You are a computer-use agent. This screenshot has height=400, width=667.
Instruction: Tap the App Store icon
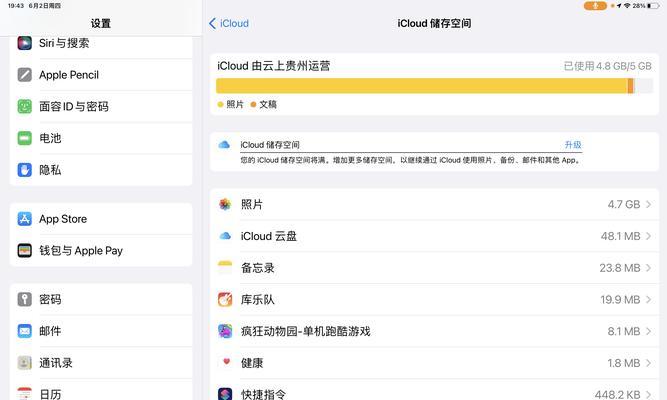tap(24, 219)
